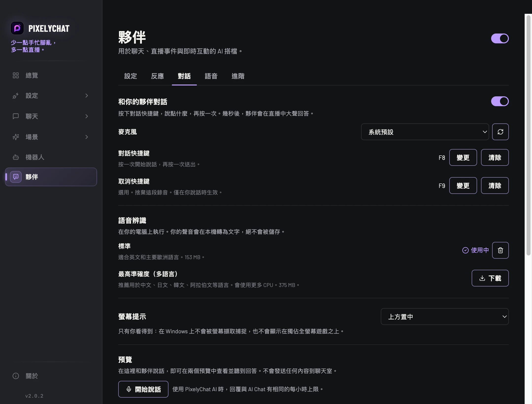Click the 設定 plug icon in sidebar
532x404 pixels.
tap(16, 96)
